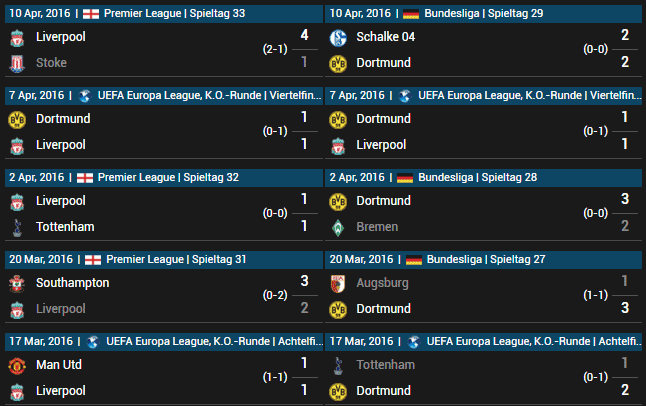Click the Werder Bremen diamond crest
This screenshot has width=646, height=406.
(338, 228)
